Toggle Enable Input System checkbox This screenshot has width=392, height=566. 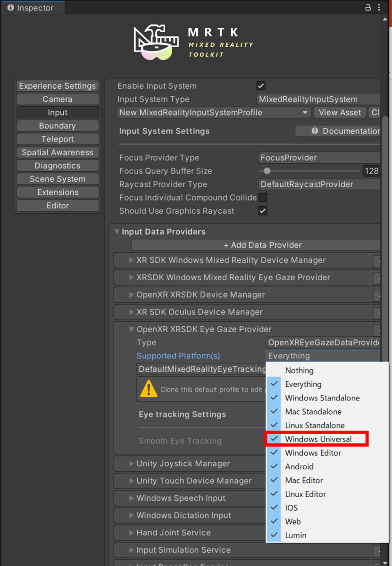coord(261,86)
